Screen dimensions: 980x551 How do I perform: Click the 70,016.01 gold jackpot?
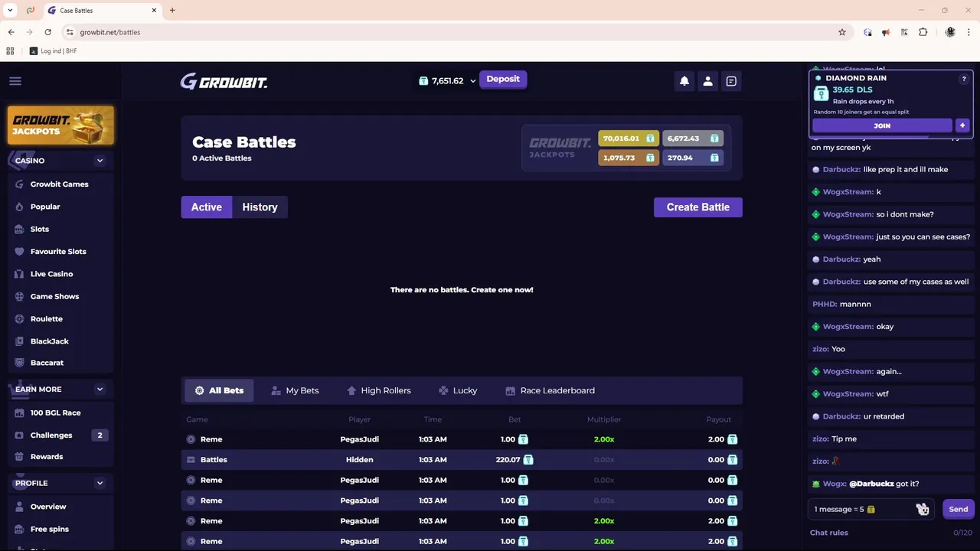(x=629, y=139)
